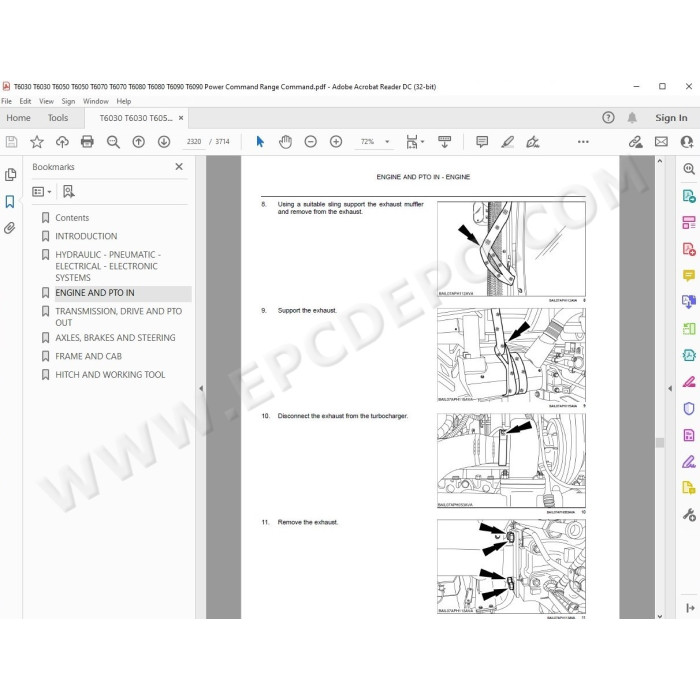This screenshot has width=700, height=700.
Task: Find the current bookmark
Action: [68, 192]
